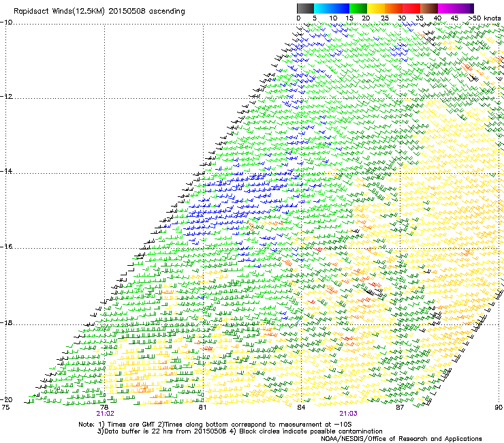The height and width of the screenshot is (443, 504).
Task: Click the -18 latitude axis label
Action: coord(6,322)
